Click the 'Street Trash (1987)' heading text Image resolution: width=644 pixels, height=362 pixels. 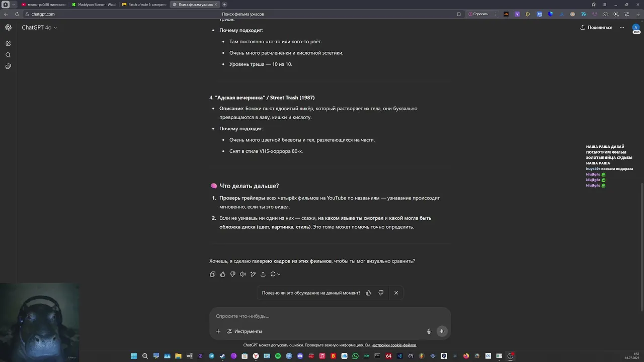[x=292, y=98]
